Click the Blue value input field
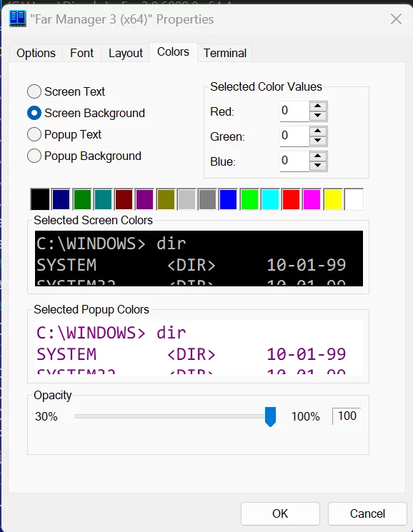Viewport: 413px width, 532px height. click(x=294, y=161)
